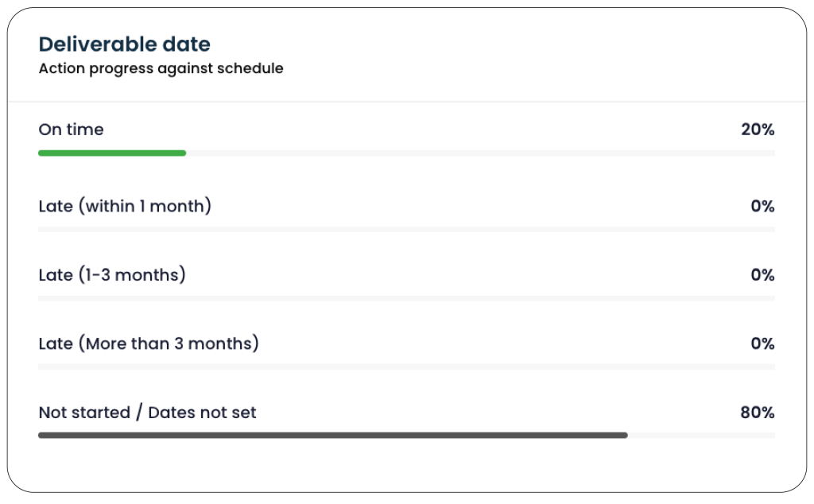814x504 pixels.
Task: Click the Not started / Dates not set label
Action: (x=147, y=413)
